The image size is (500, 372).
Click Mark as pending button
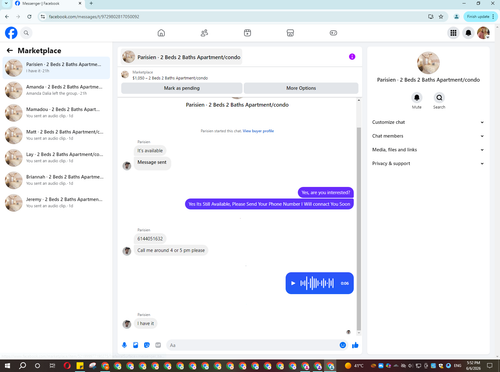(182, 88)
